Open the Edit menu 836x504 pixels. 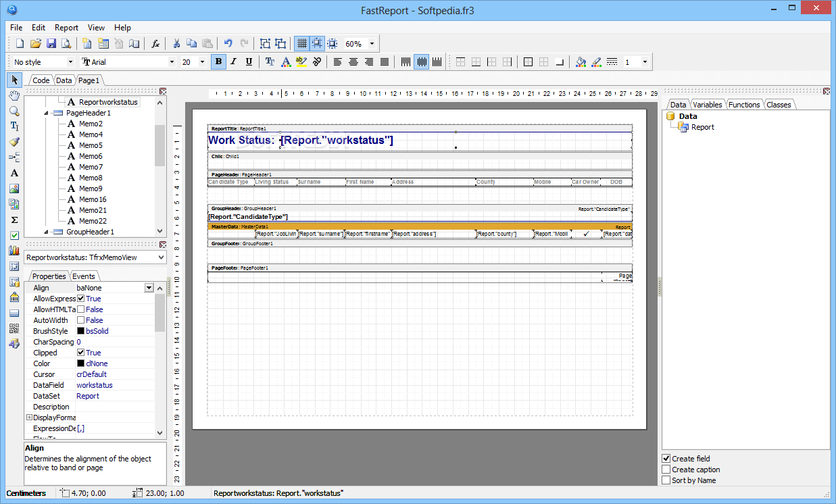(39, 28)
